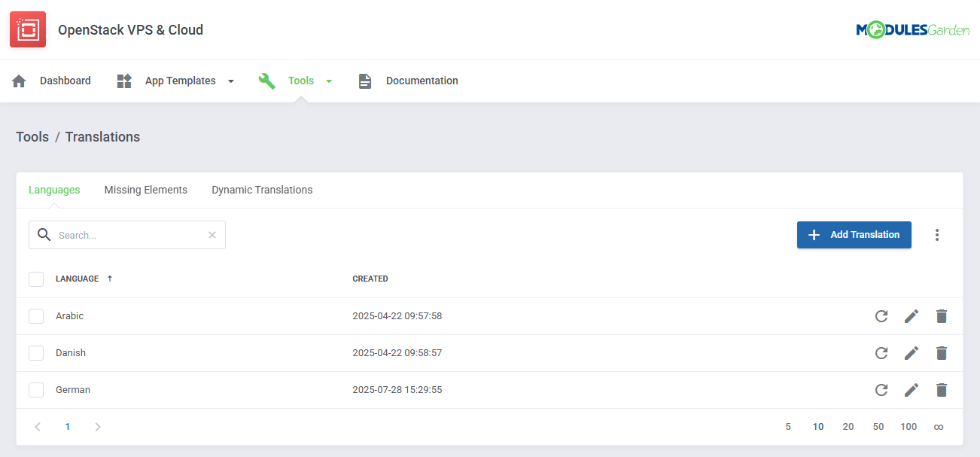Switch to the Missing Elements tab
The height and width of the screenshot is (457, 980).
point(146,190)
